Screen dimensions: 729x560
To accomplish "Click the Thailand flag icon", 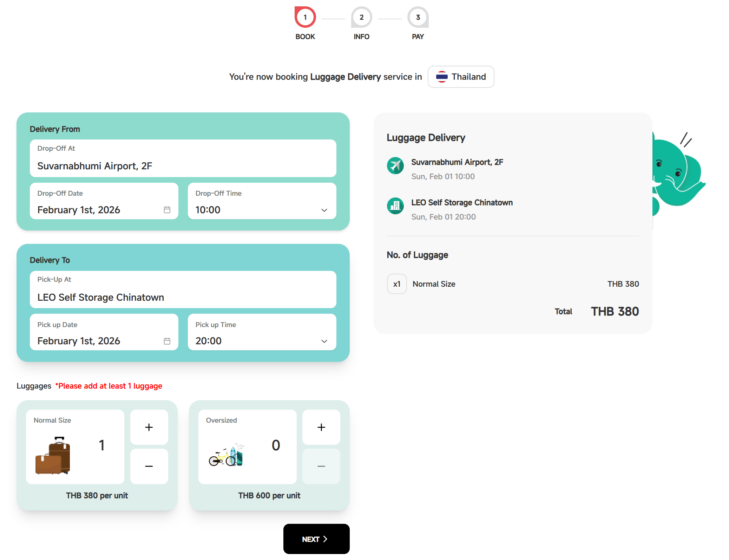I will (441, 77).
